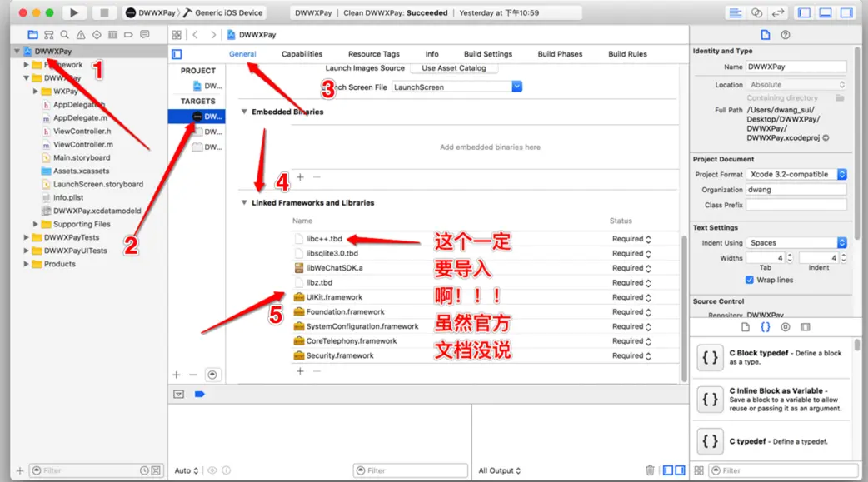
Task: Select Main.storyboard file
Action: [82, 157]
